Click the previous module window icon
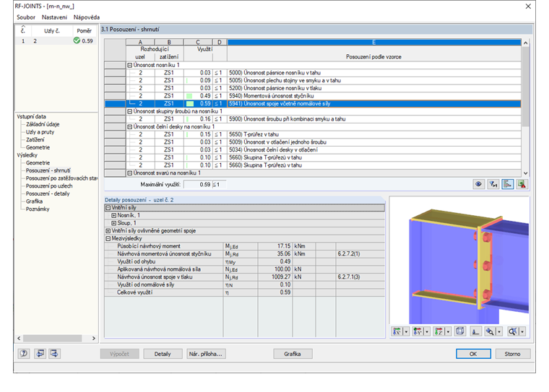Viewport: 549px width, 392px height. pos(40,354)
